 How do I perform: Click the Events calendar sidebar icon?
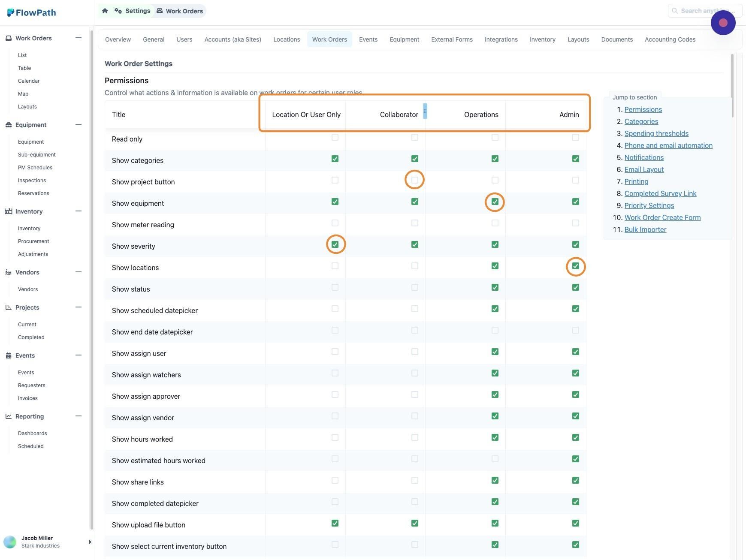(9, 355)
